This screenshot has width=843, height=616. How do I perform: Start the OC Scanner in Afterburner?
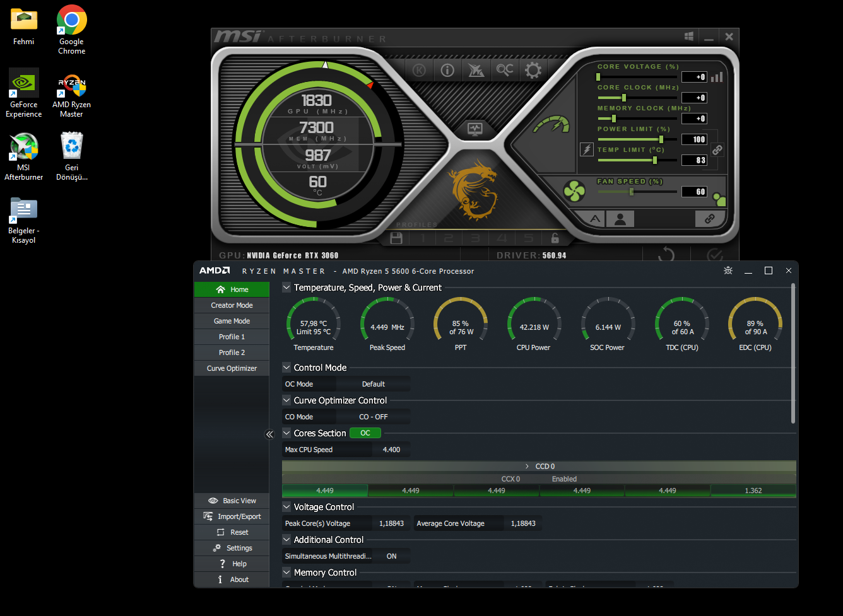pos(505,70)
